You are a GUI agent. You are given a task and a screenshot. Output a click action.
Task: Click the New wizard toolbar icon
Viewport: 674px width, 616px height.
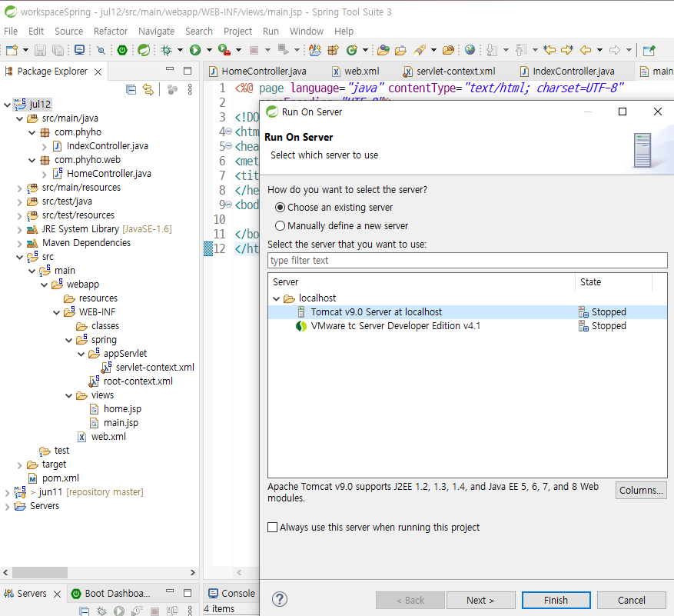point(12,50)
